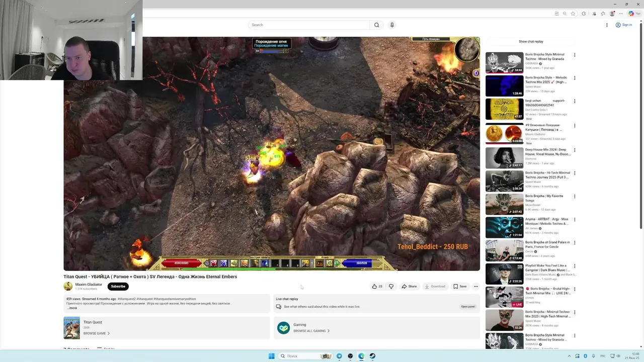Click the Download button
Image resolution: width=644 pixels, height=362 pixels.
(x=435, y=287)
